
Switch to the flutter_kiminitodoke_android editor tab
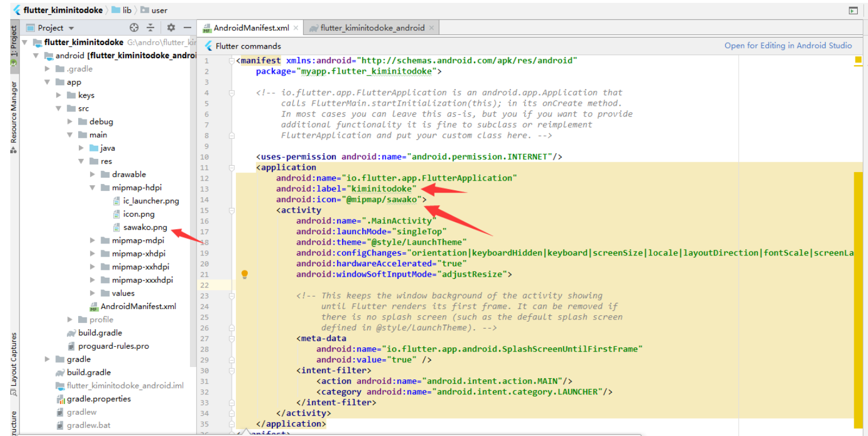click(371, 27)
